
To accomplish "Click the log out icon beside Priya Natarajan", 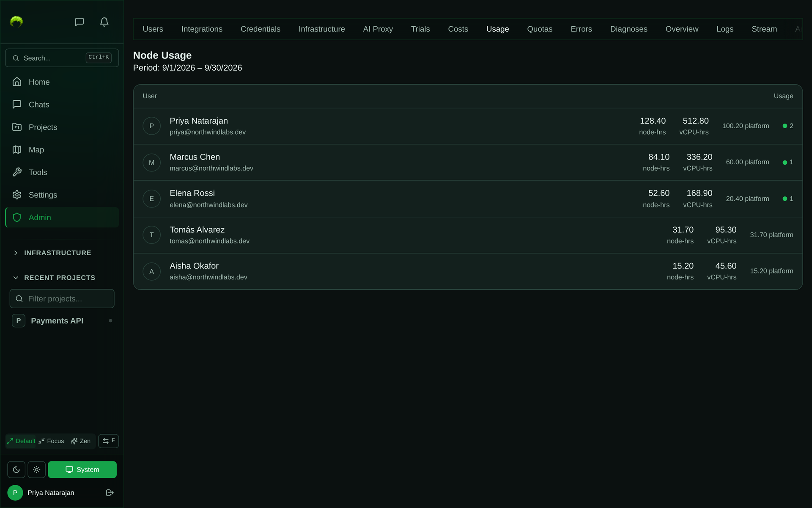I will click(x=110, y=493).
